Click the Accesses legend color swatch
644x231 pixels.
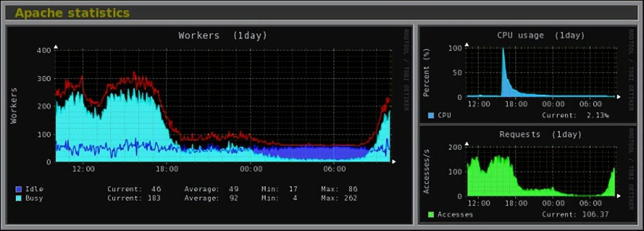(x=431, y=214)
